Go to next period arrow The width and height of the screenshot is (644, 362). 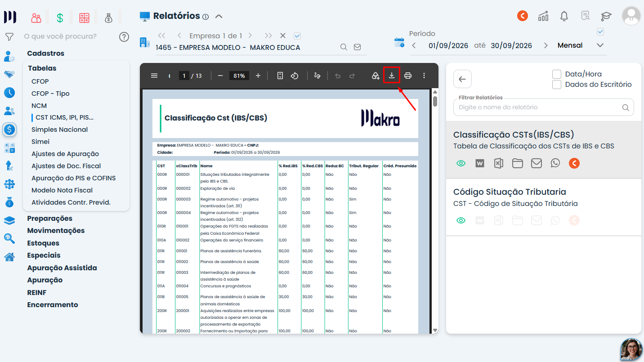pyautogui.click(x=546, y=45)
